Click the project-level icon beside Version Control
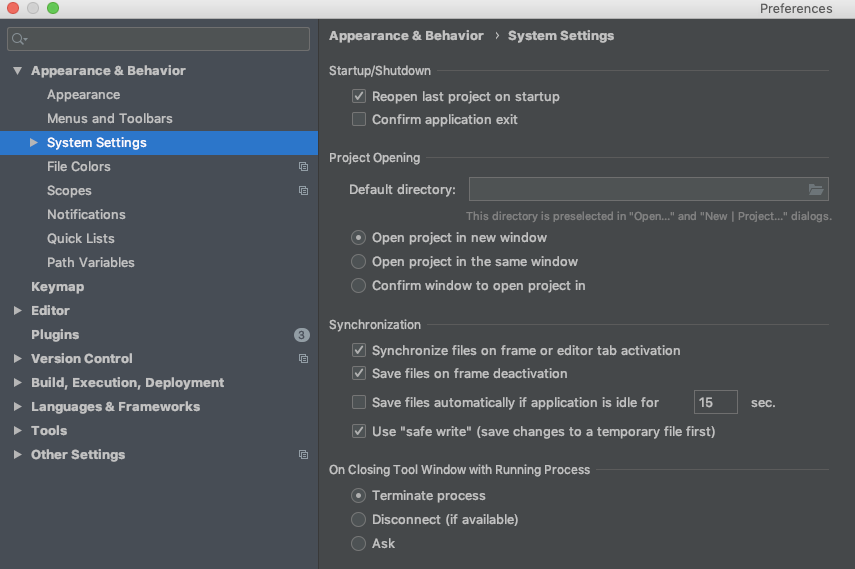Image resolution: width=855 pixels, height=569 pixels. tap(303, 359)
